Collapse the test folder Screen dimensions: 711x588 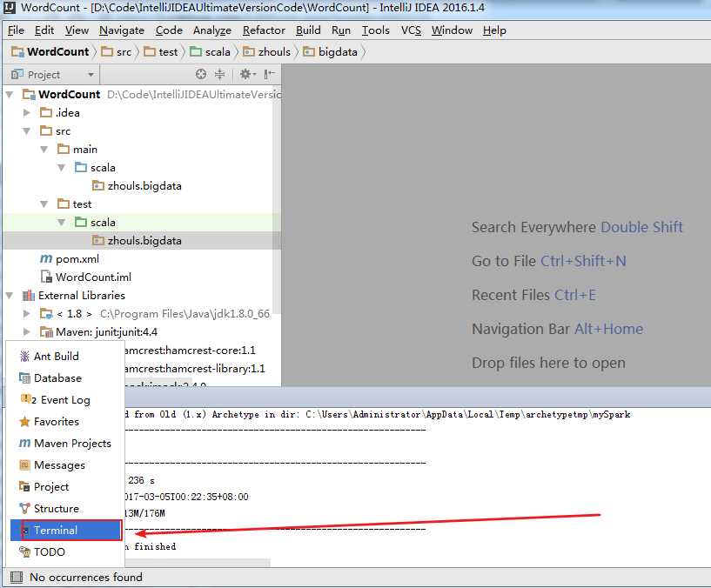(x=44, y=204)
